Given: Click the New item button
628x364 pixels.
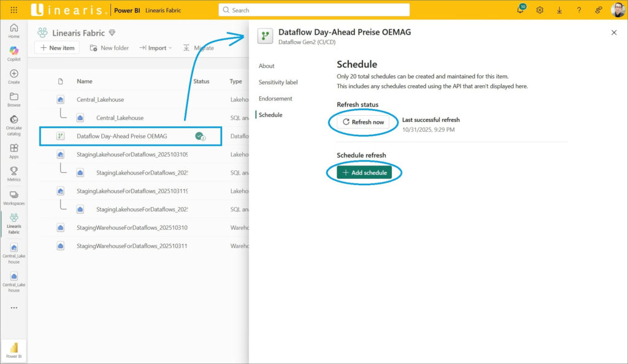Looking at the screenshot, I should pos(57,48).
